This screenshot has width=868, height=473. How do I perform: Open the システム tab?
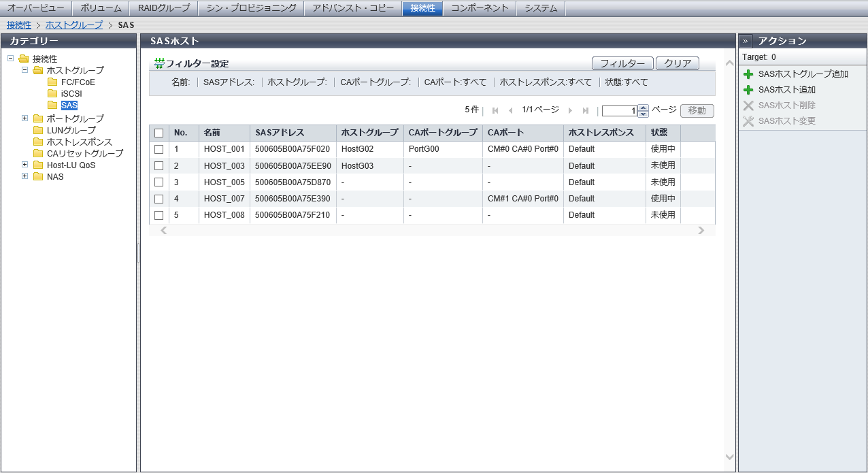click(541, 8)
